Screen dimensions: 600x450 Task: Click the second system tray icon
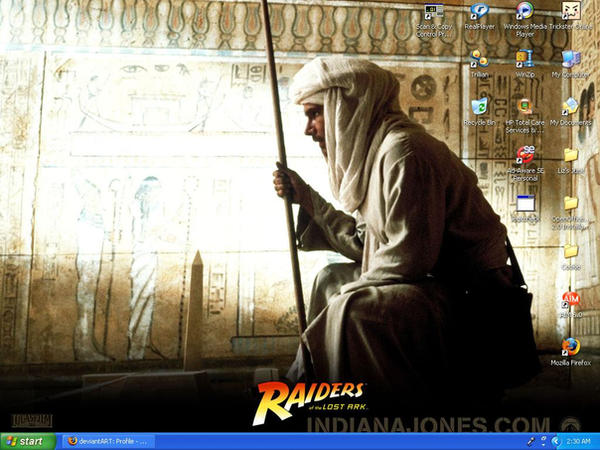[543, 441]
